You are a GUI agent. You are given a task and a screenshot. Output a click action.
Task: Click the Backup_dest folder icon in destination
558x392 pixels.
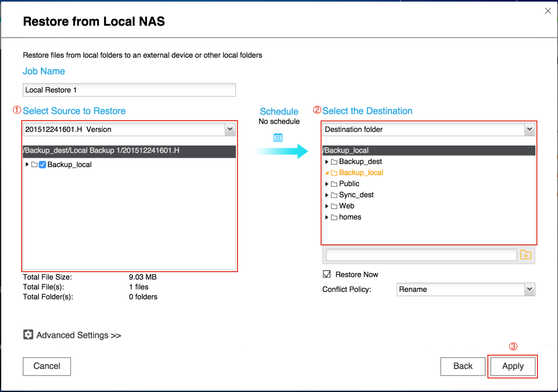tap(334, 162)
